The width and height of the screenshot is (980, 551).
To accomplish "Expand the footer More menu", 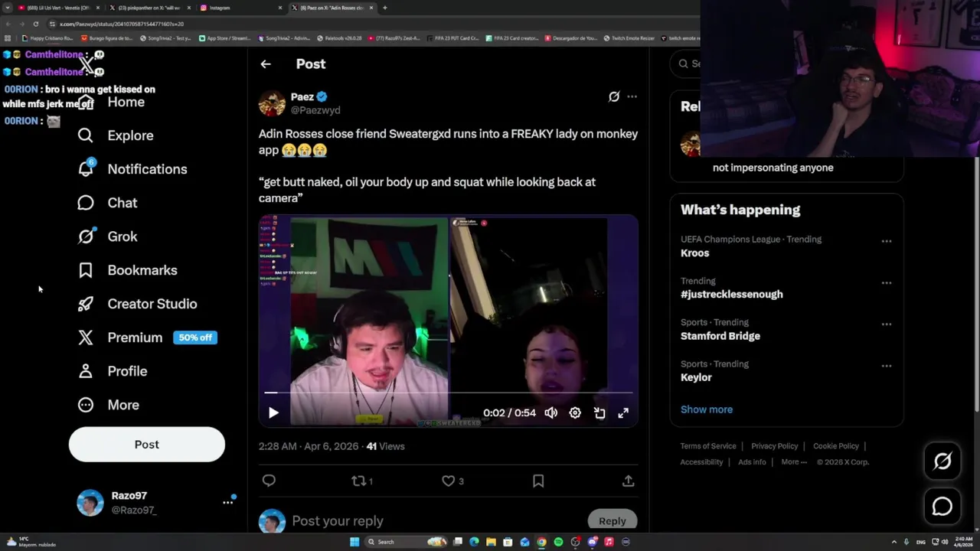I will (x=795, y=462).
